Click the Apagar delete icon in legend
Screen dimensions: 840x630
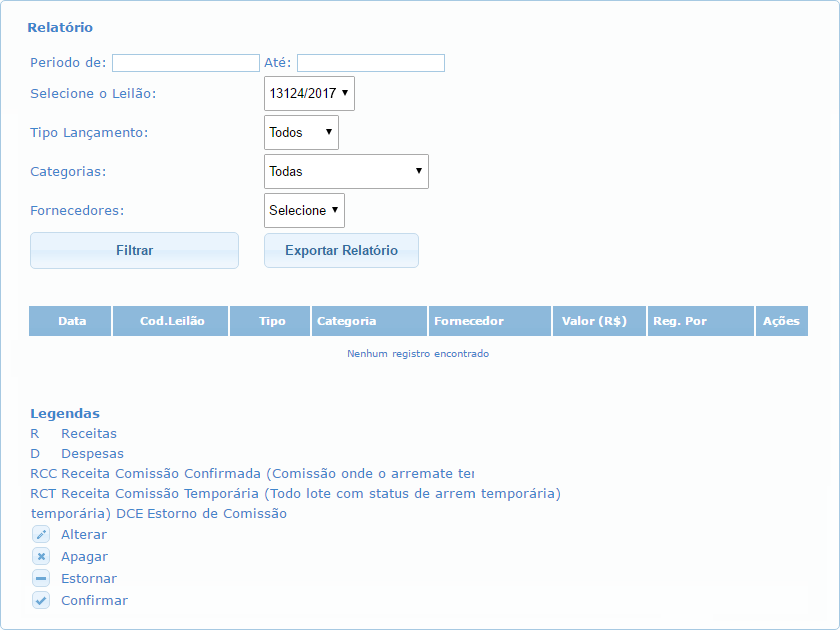41,557
